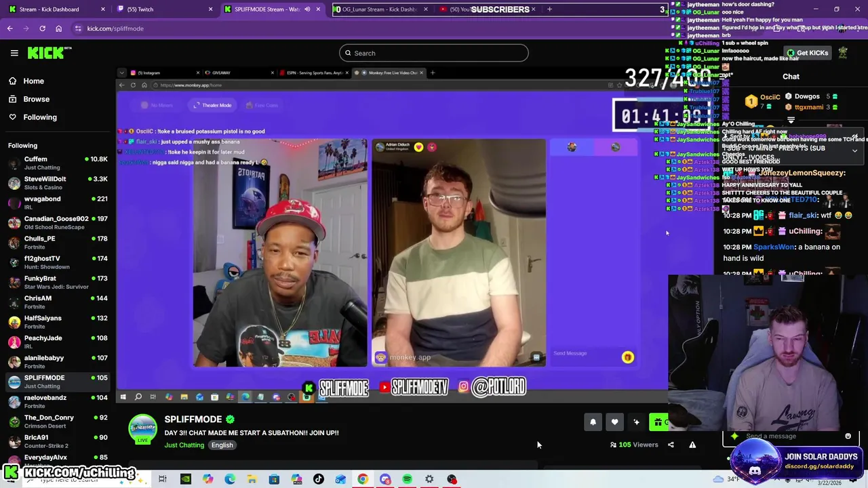Open Just Chatting category link

tap(184, 445)
